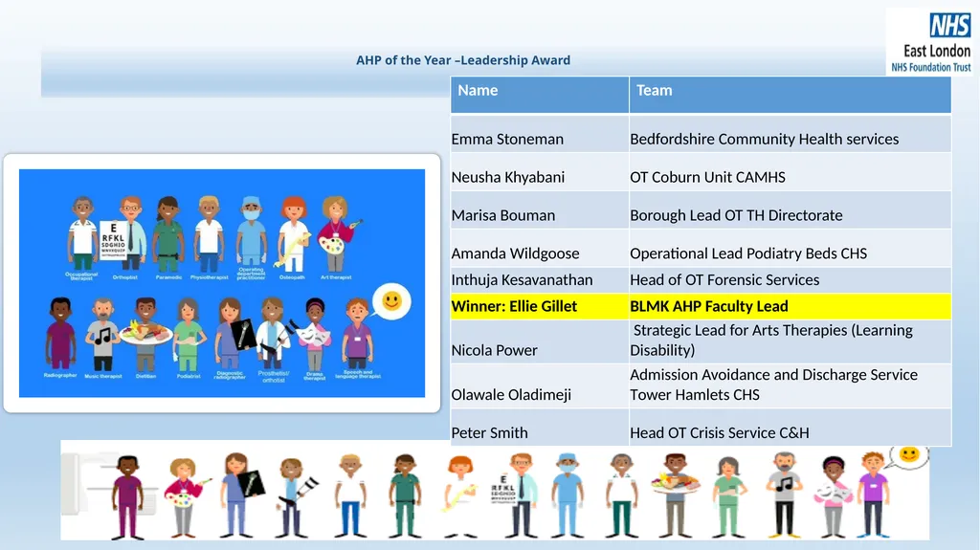Viewport: 980px width, 550px height.
Task: Click the highlighted BLMK AHP Faculty Lead cell
Action: tap(790, 306)
